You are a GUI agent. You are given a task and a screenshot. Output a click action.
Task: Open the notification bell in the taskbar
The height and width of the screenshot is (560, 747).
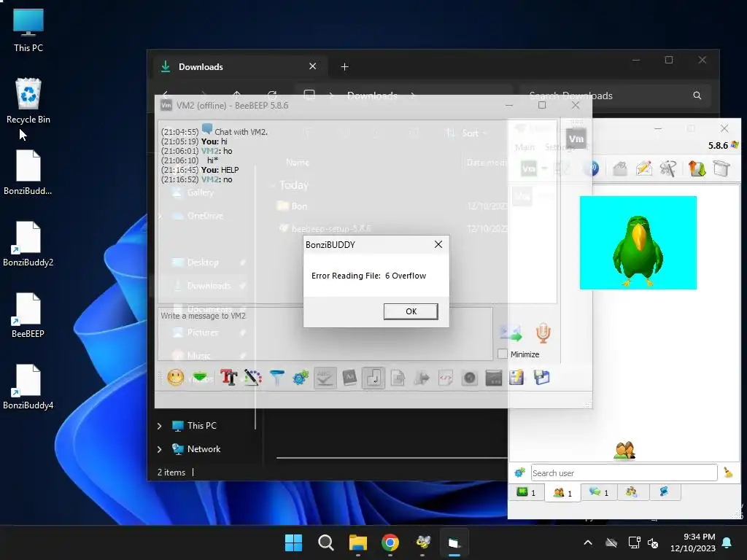tap(727, 542)
